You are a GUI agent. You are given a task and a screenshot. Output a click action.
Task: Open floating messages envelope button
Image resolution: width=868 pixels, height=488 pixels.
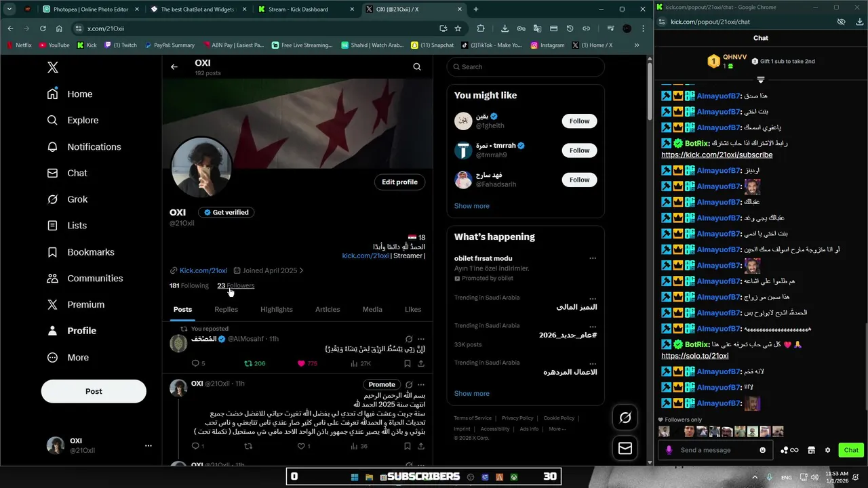[625, 448]
